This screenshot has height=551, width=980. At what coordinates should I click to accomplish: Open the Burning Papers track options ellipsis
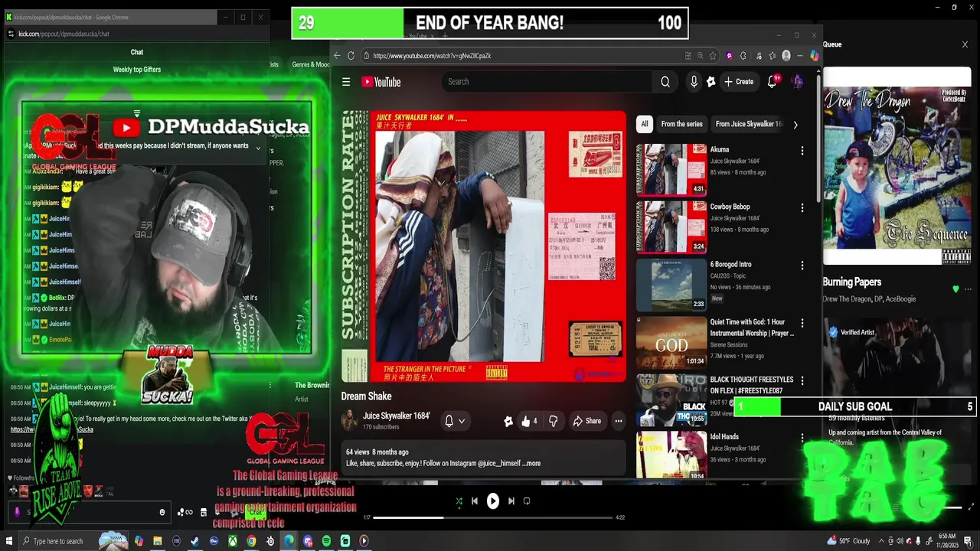(968, 289)
